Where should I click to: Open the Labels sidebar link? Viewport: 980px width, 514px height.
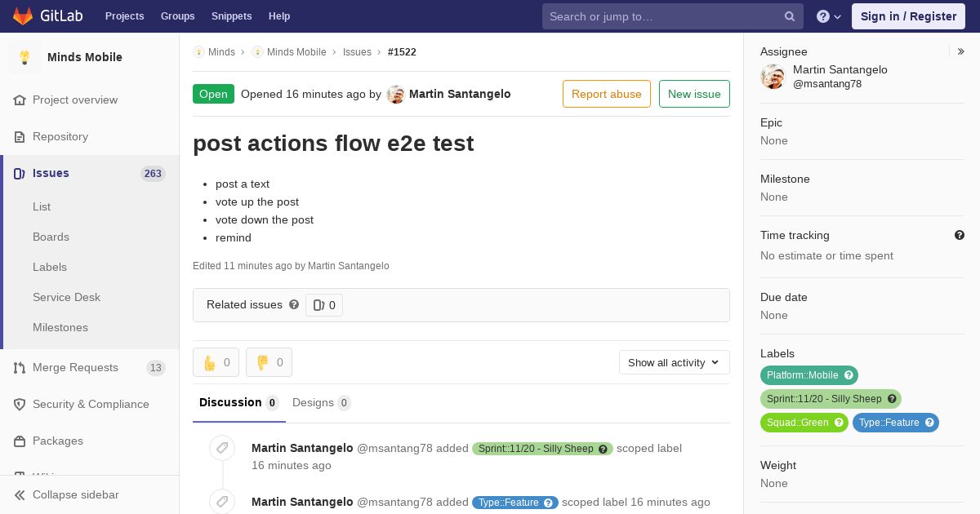click(x=50, y=268)
